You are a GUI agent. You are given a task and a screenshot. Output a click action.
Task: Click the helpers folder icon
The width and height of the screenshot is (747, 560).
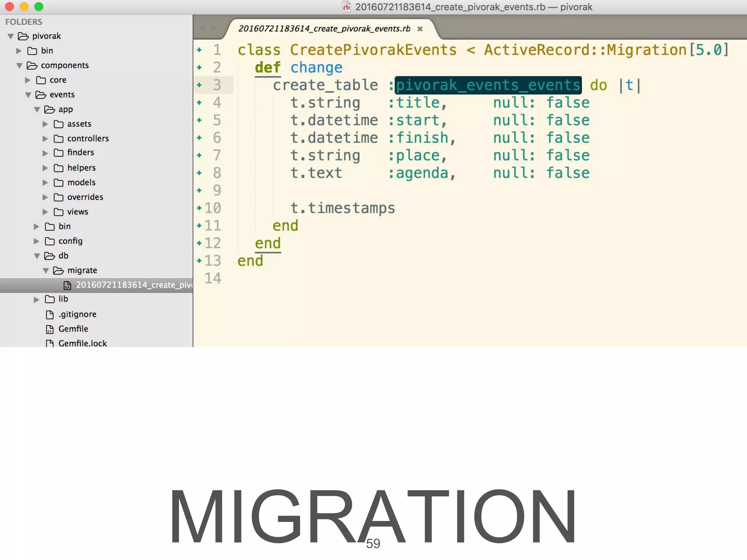[x=58, y=168]
